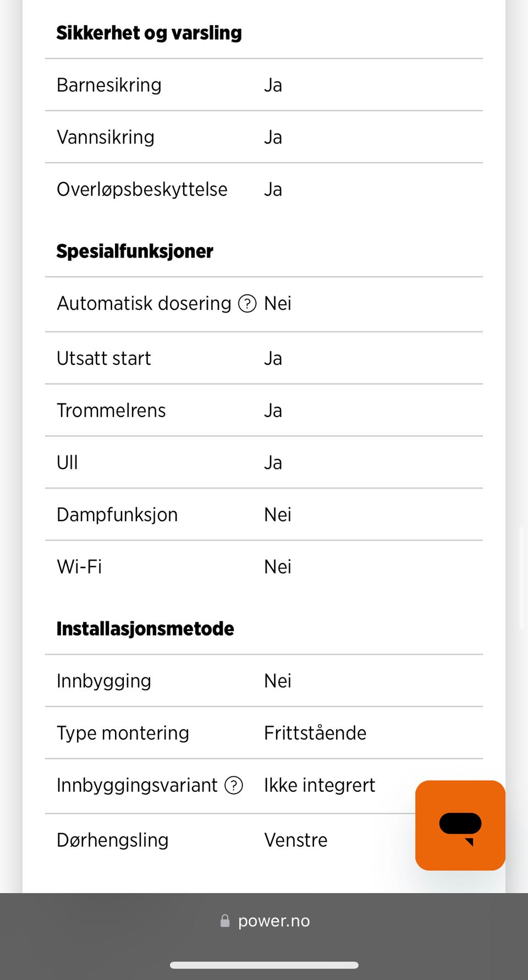Viewport: 528px width, 980px height.
Task: Click the page scrollbar on right edge
Action: (x=521, y=578)
